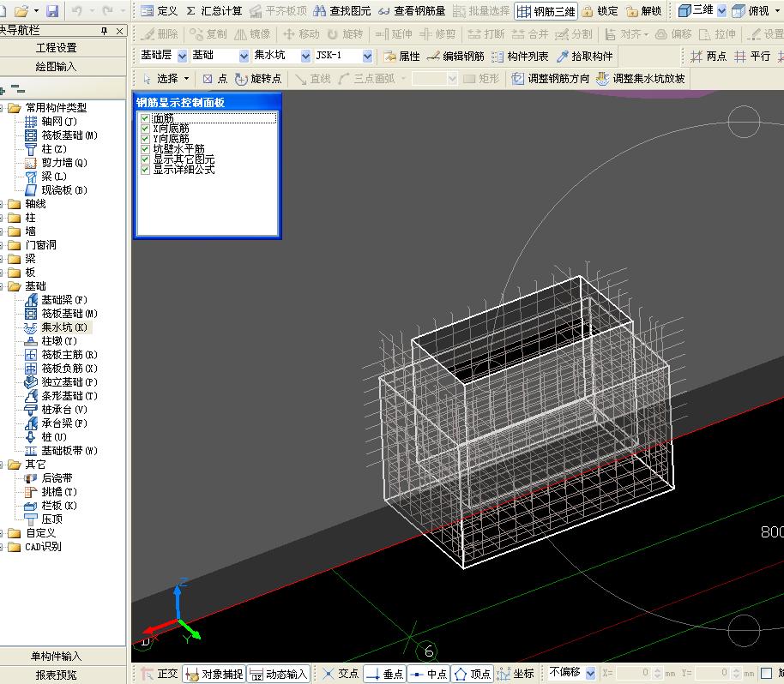Toggle 正交 orthogonal mode

pos(160,674)
